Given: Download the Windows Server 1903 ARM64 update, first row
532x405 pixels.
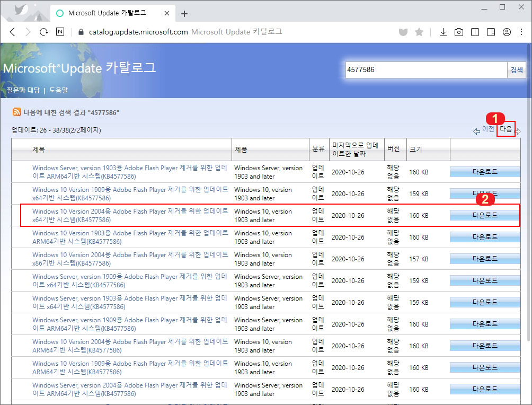Looking at the screenshot, I should [x=485, y=172].
